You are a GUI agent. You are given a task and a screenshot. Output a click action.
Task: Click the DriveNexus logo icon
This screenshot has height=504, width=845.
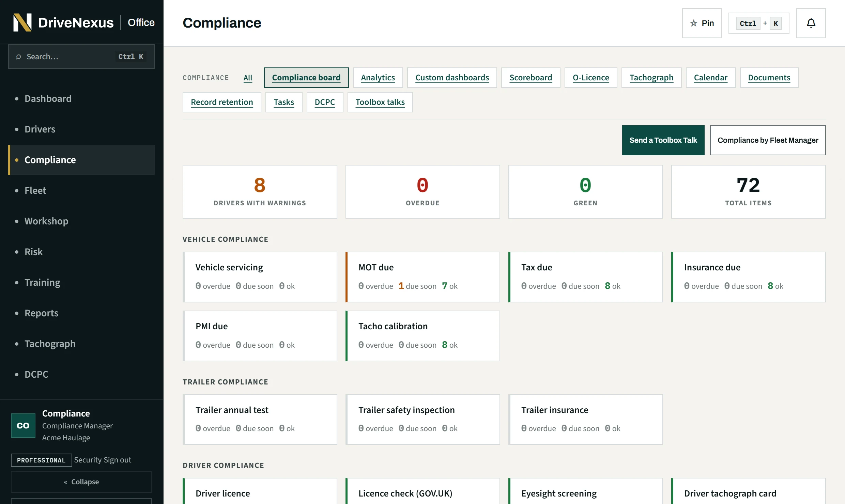coord(22,22)
